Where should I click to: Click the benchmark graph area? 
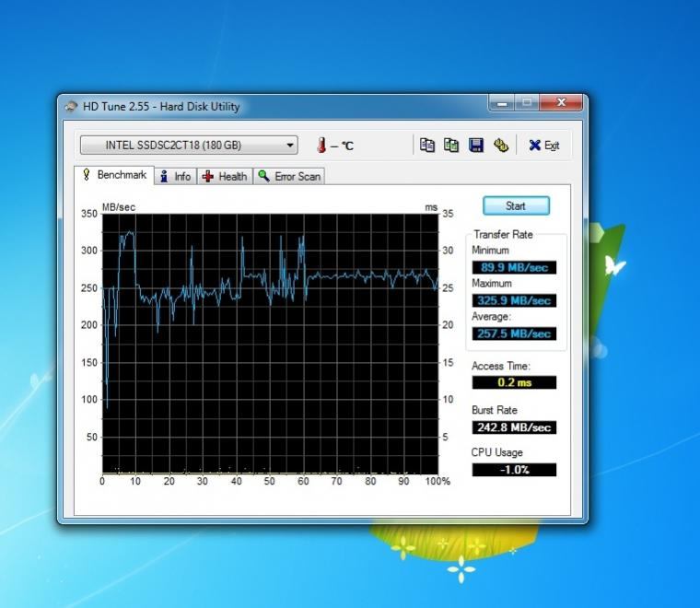[x=270, y=344]
